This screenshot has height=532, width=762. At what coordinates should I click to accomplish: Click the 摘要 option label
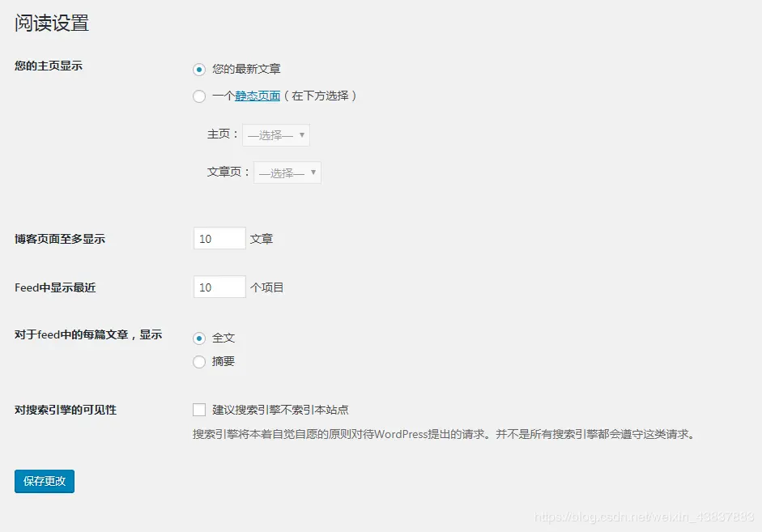click(224, 362)
